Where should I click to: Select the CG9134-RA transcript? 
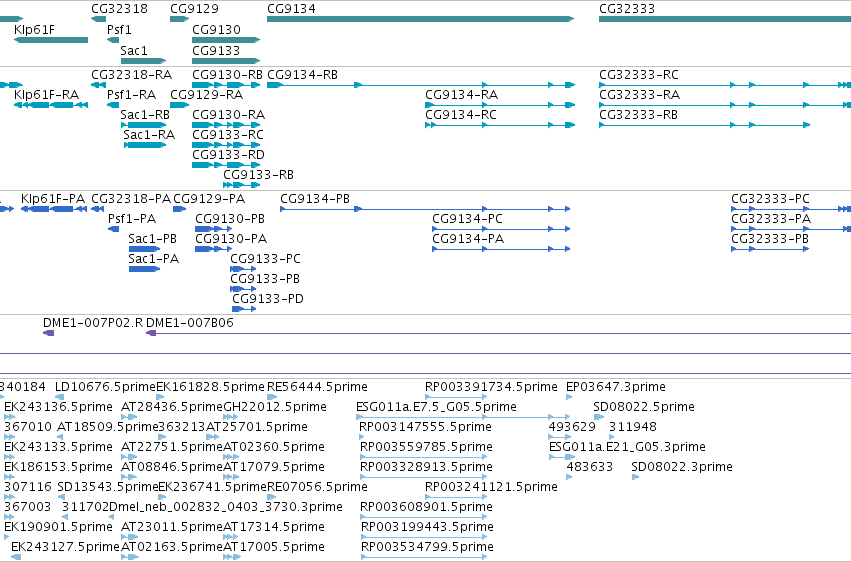tap(500, 105)
